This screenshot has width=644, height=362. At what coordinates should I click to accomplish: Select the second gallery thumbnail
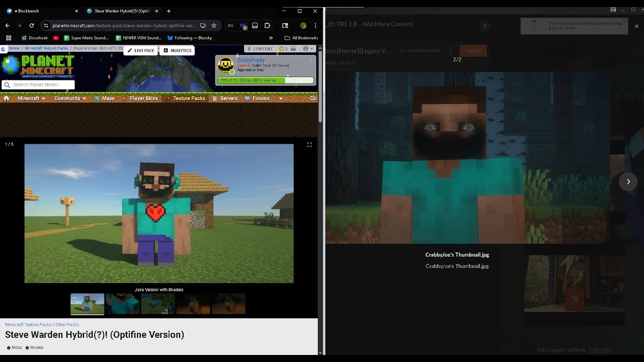tap(123, 304)
